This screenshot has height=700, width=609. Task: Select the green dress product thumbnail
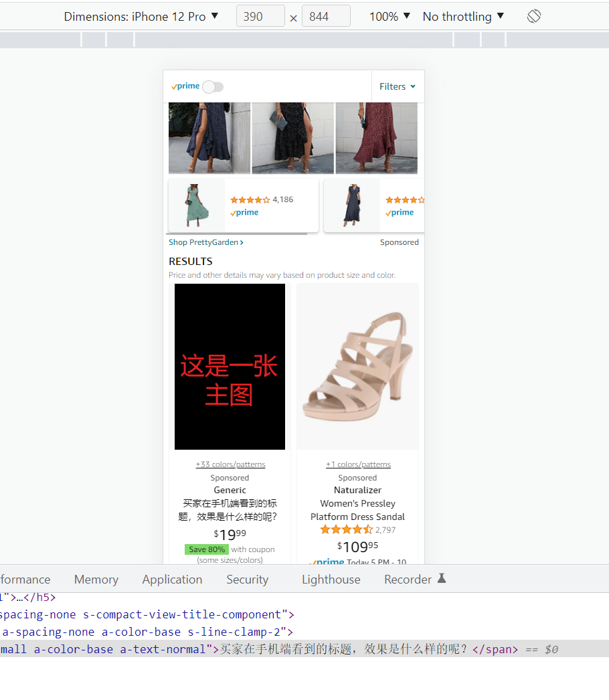click(x=197, y=205)
